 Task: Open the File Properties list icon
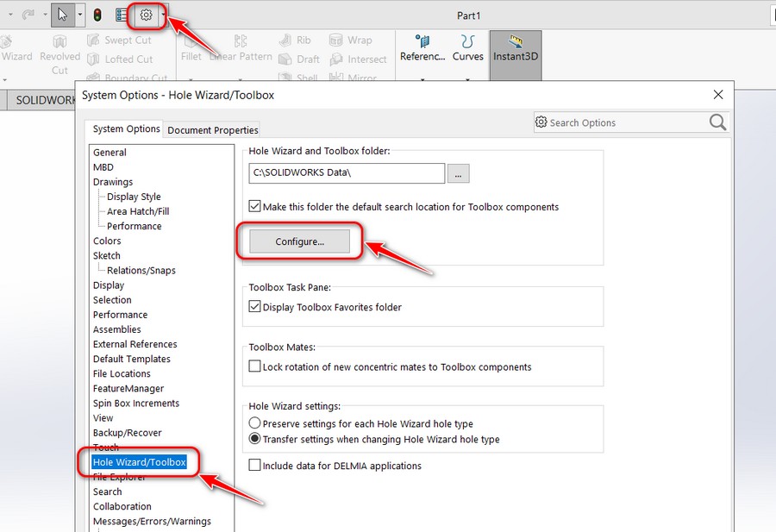click(x=122, y=15)
